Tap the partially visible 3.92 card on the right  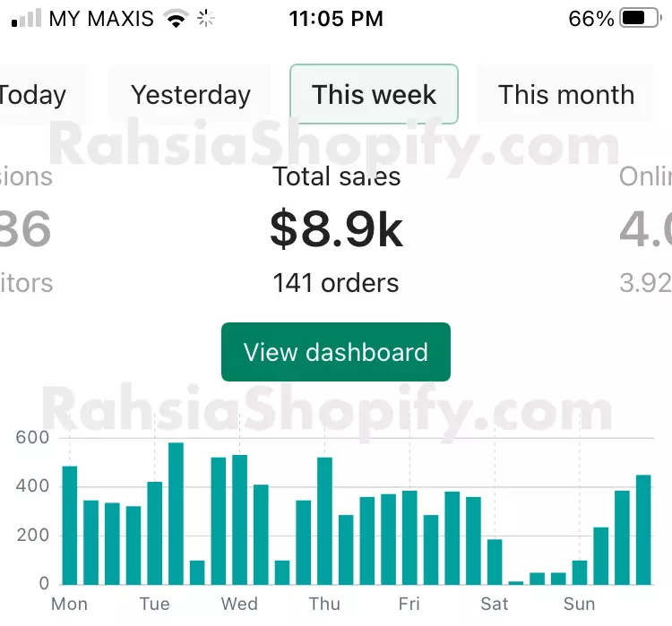(x=645, y=229)
